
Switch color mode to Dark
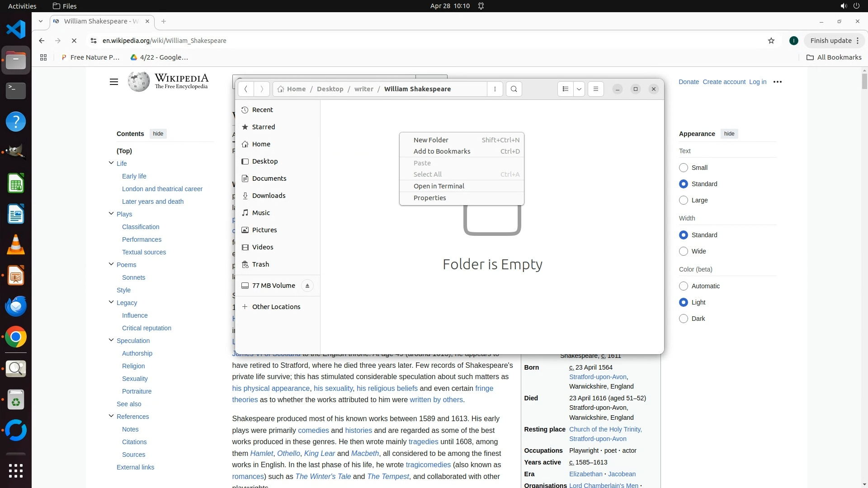pos(683,319)
